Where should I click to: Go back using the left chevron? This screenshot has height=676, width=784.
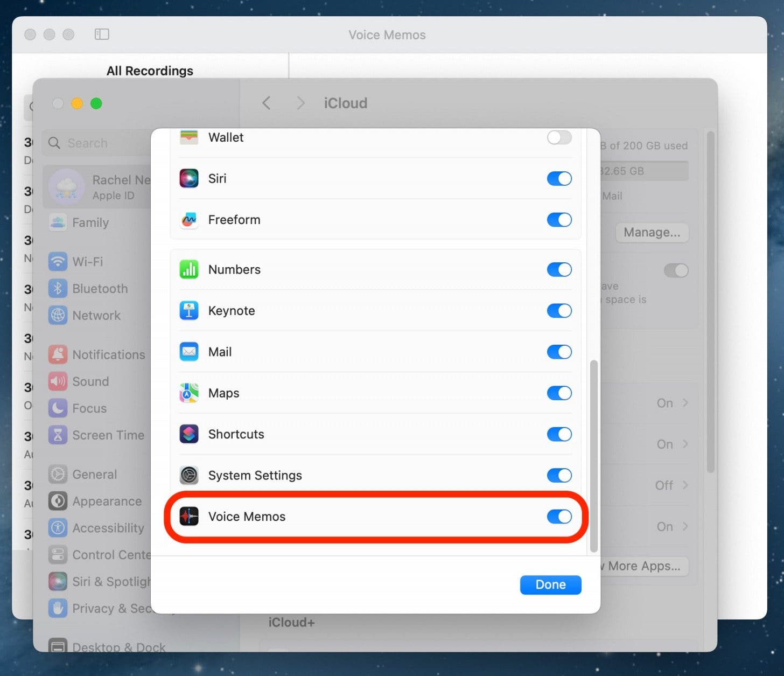266,103
